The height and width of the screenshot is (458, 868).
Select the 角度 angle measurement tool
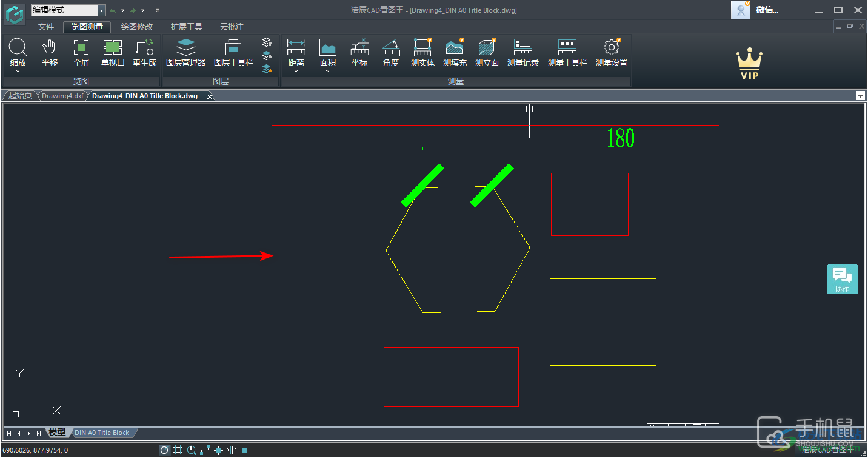[x=391, y=53]
